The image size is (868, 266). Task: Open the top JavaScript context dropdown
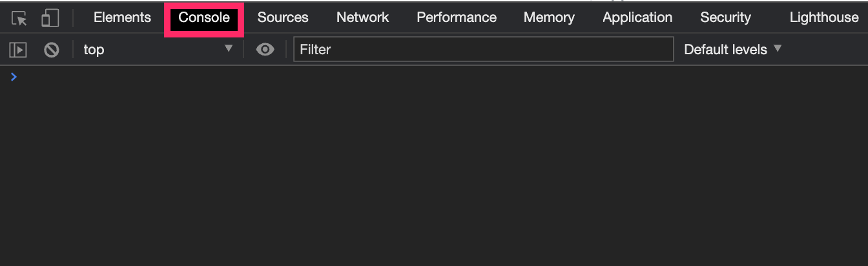click(x=158, y=49)
